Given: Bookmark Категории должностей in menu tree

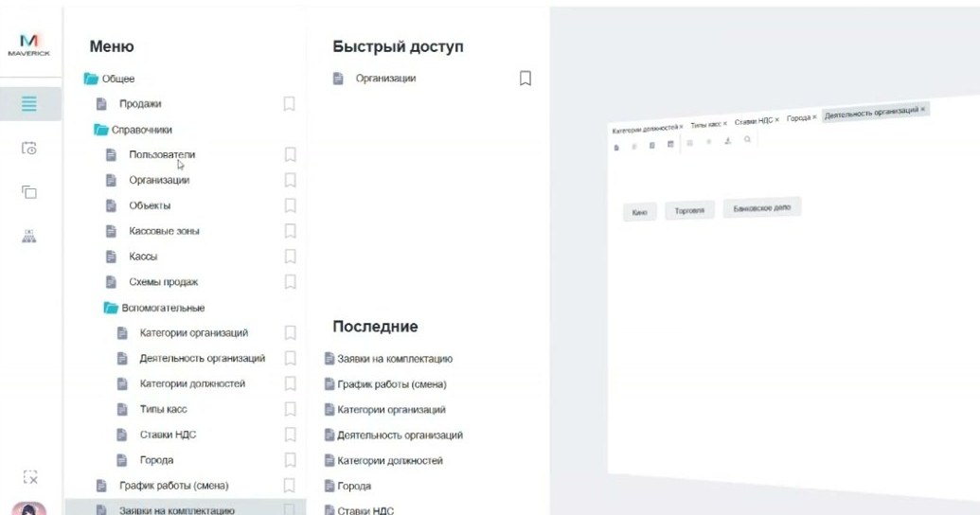Looking at the screenshot, I should (x=290, y=383).
